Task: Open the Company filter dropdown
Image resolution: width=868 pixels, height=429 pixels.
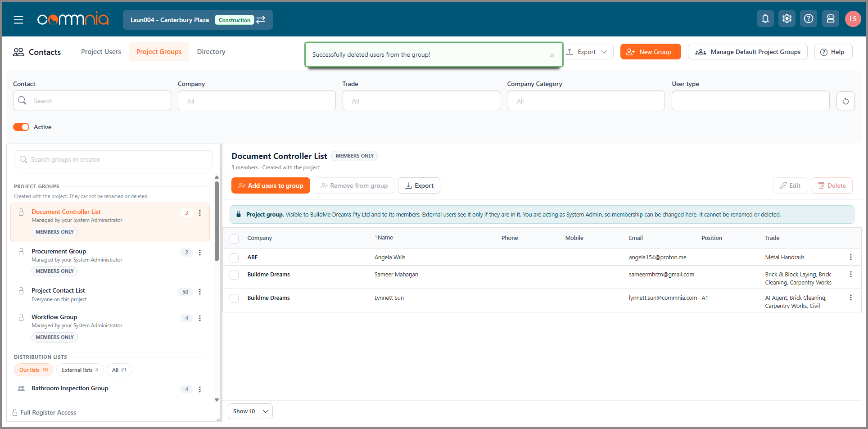Action: point(257,101)
